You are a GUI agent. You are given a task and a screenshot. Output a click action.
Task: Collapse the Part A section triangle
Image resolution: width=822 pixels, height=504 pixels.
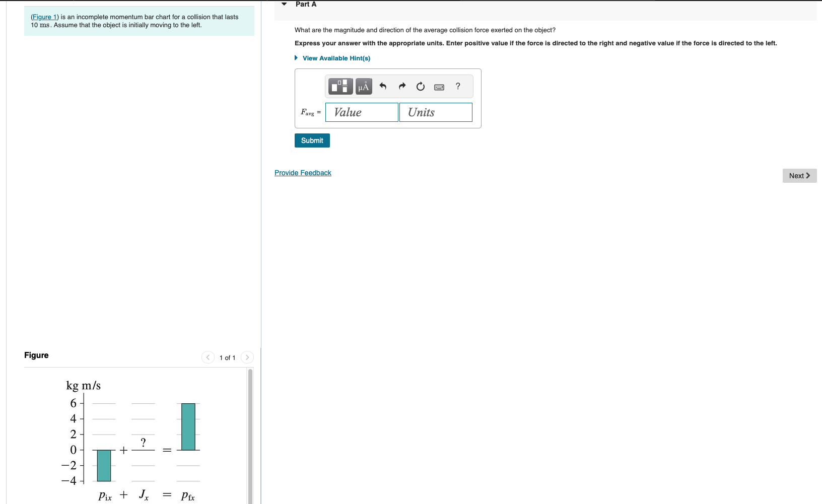pyautogui.click(x=284, y=4)
